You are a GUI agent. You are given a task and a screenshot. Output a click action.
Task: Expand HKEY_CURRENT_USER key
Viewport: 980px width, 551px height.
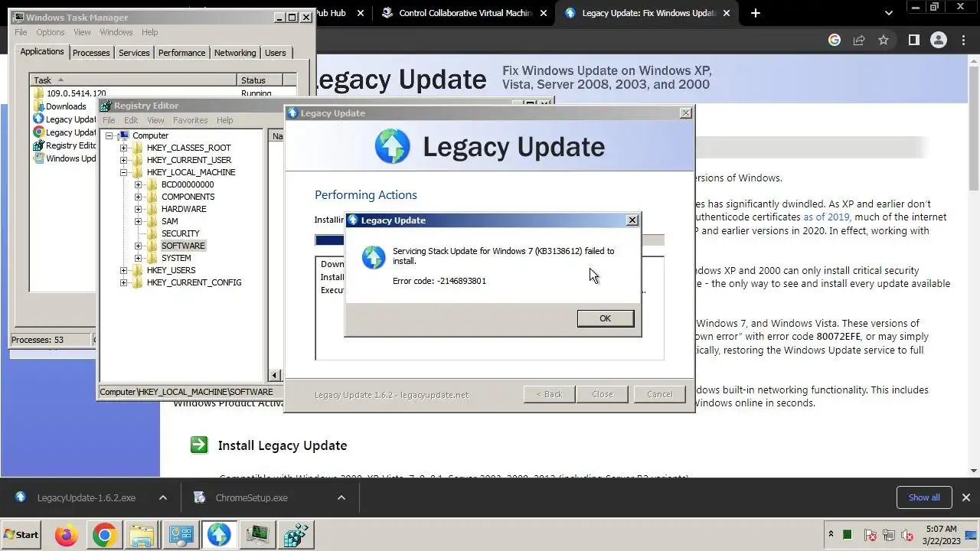124,160
